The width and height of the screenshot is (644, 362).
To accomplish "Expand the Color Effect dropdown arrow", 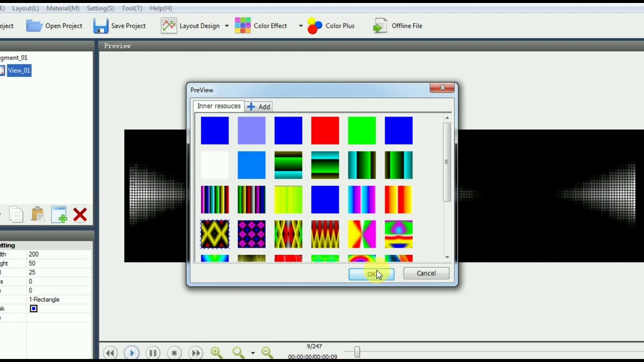I will (300, 26).
